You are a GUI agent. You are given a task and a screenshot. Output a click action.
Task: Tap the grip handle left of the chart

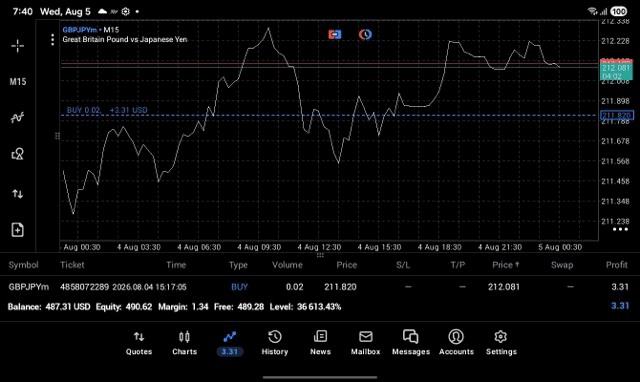(x=57, y=135)
